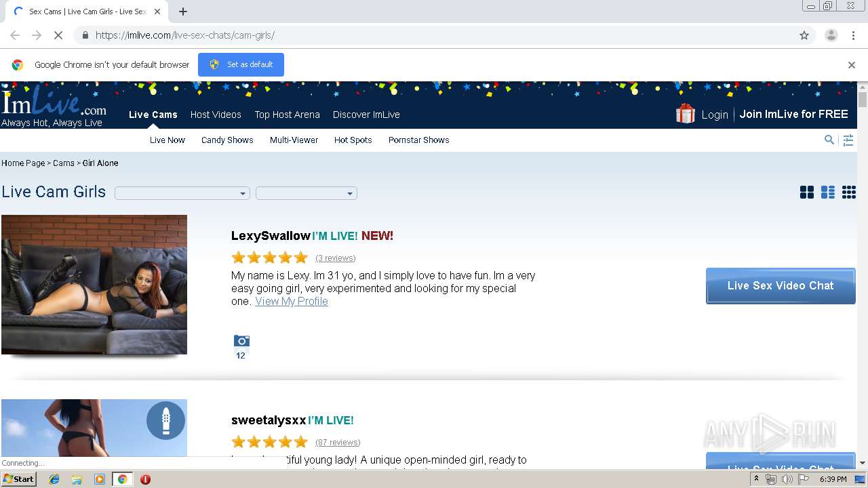This screenshot has height=488, width=868.
Task: Switch to large grid view
Action: tap(806, 192)
